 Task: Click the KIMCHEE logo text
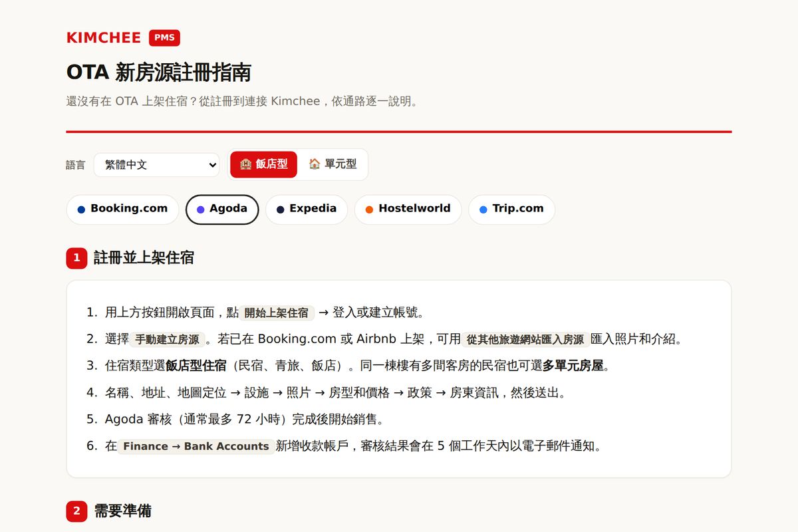pos(104,38)
